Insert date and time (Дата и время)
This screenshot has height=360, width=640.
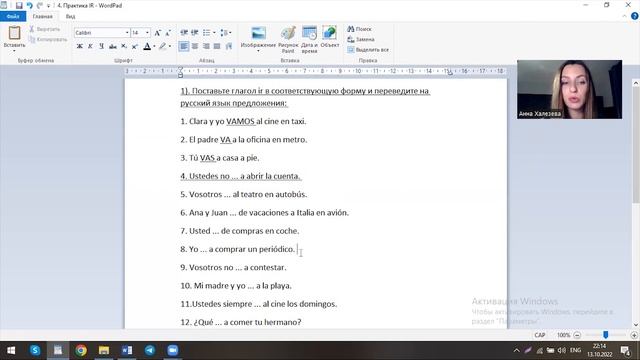309,39
